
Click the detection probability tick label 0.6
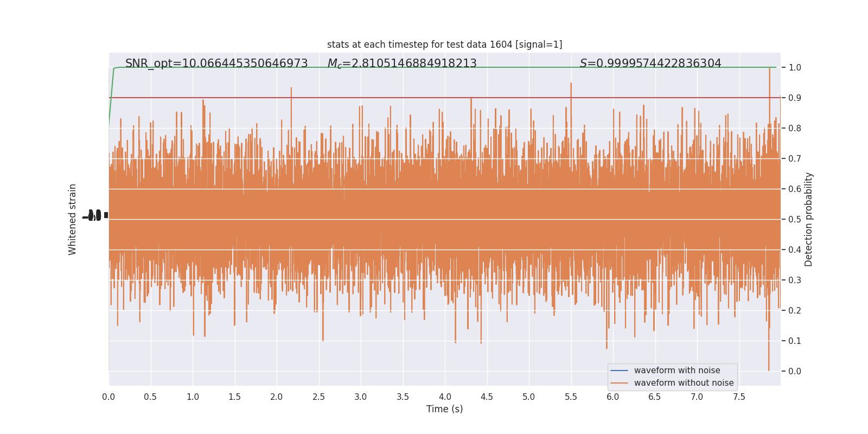coord(795,189)
